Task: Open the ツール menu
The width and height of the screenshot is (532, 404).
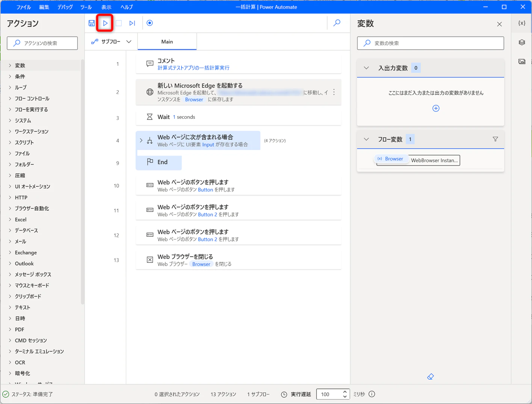Action: 86,7
